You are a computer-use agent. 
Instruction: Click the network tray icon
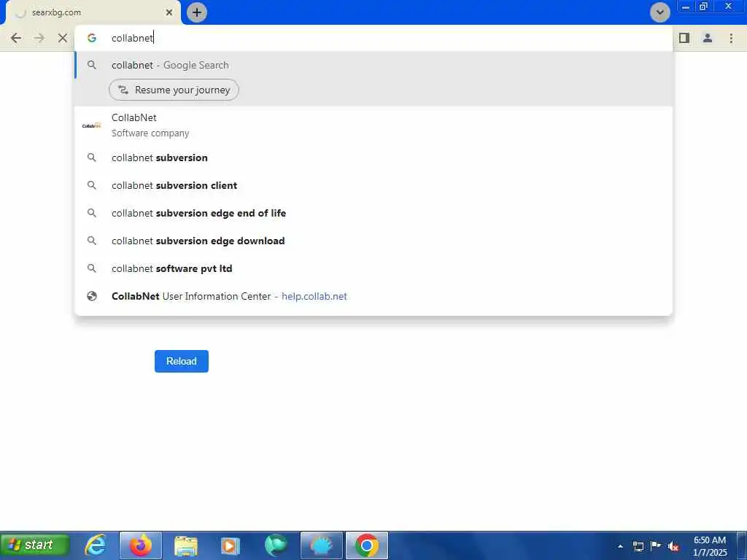(638, 546)
